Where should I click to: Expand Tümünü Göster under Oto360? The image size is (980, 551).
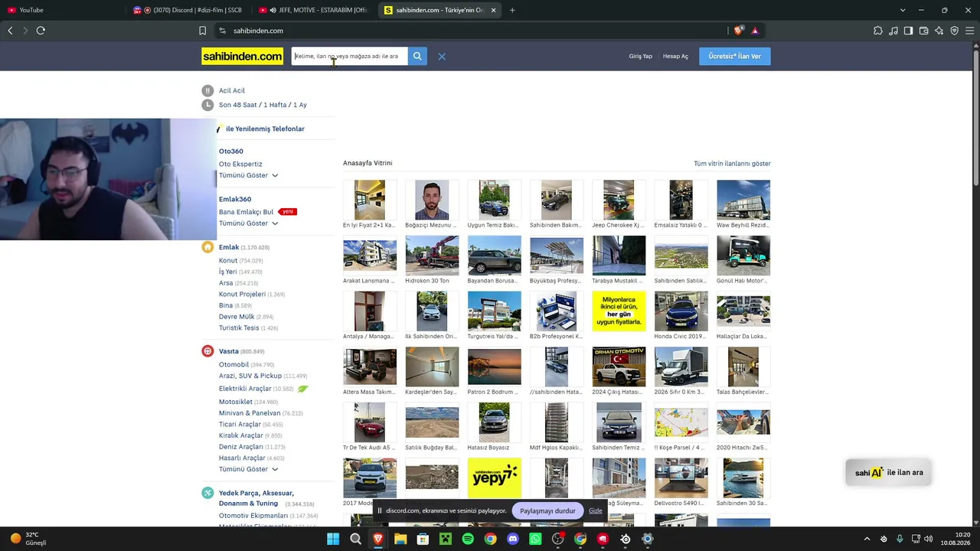click(x=249, y=175)
